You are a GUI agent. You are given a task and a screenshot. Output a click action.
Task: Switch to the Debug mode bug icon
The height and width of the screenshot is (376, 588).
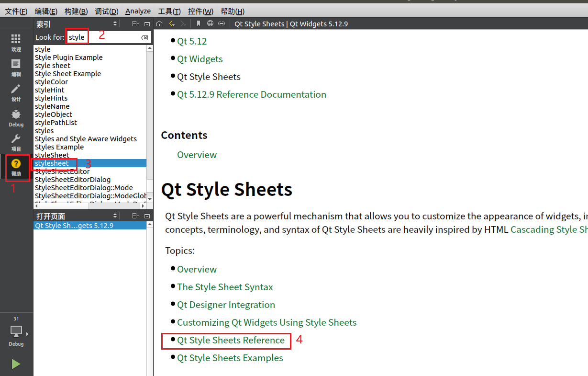pyautogui.click(x=16, y=118)
